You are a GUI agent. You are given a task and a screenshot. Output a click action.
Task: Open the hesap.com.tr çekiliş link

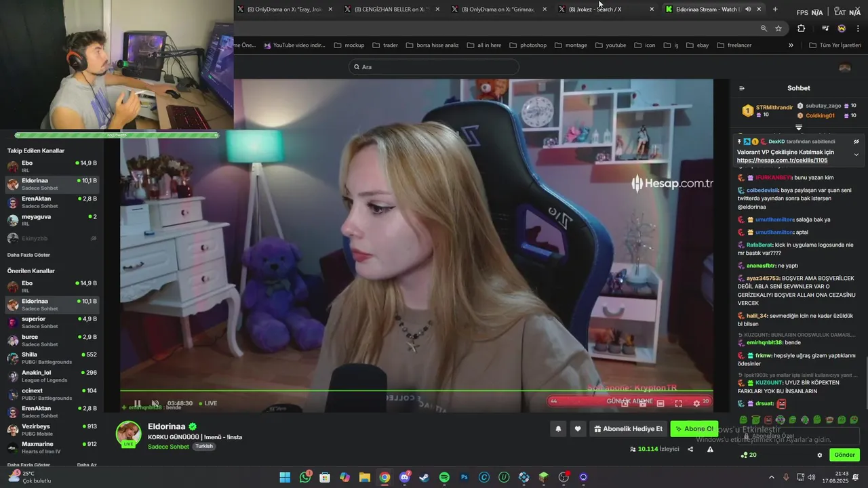tap(782, 161)
